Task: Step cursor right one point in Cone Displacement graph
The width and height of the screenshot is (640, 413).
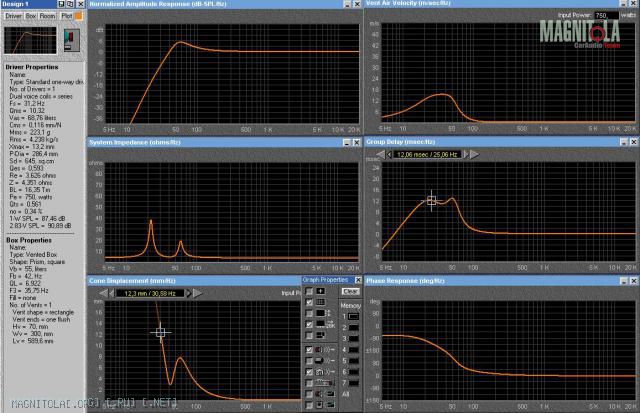Action: point(188,293)
